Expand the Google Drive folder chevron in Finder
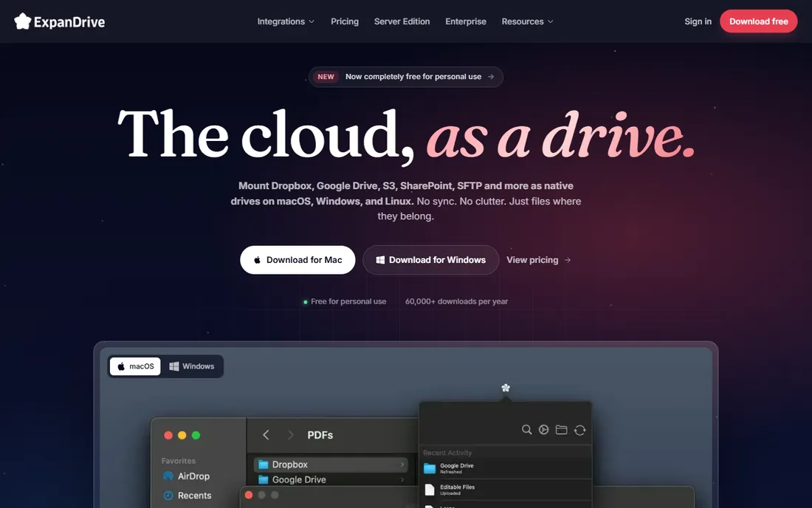The height and width of the screenshot is (508, 812). pos(402,479)
